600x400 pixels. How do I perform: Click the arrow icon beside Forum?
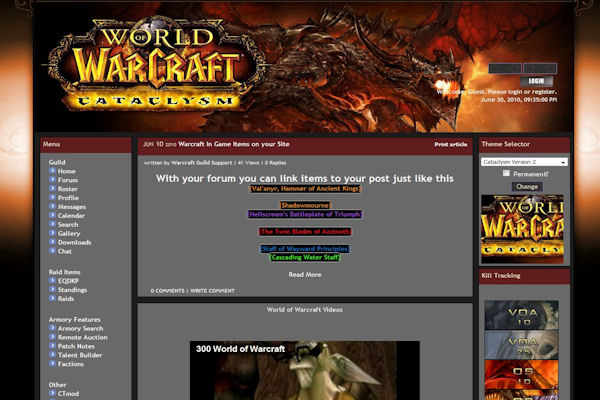coord(52,180)
